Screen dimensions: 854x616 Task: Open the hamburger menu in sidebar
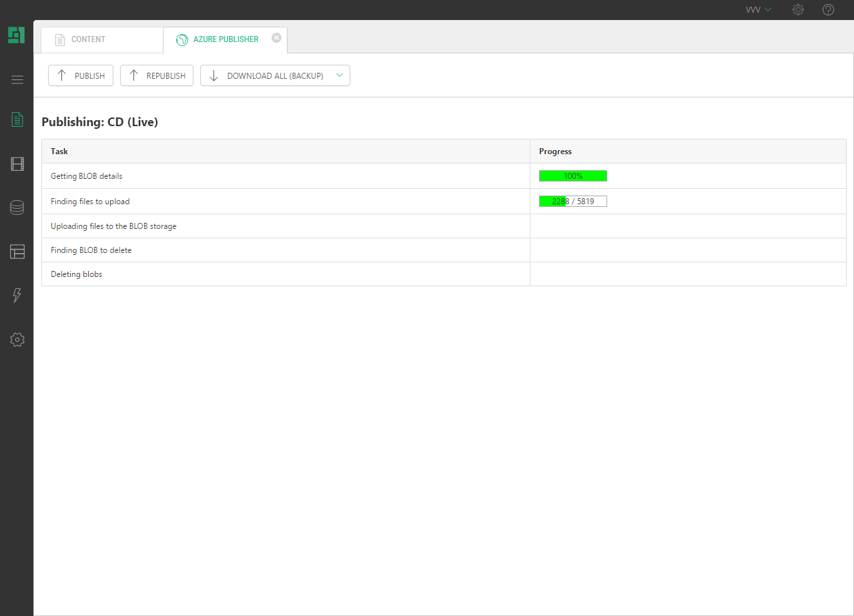[17, 80]
